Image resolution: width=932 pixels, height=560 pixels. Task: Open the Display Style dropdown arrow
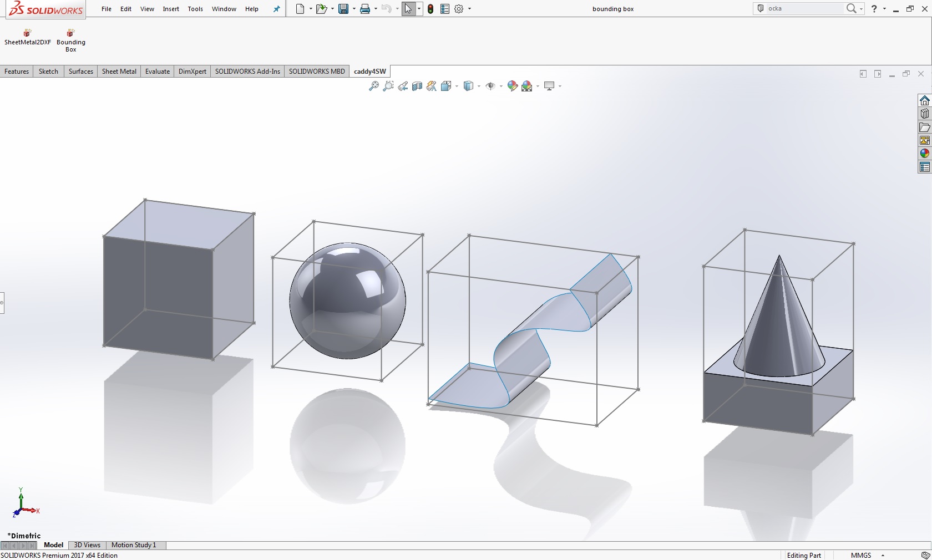pos(479,86)
